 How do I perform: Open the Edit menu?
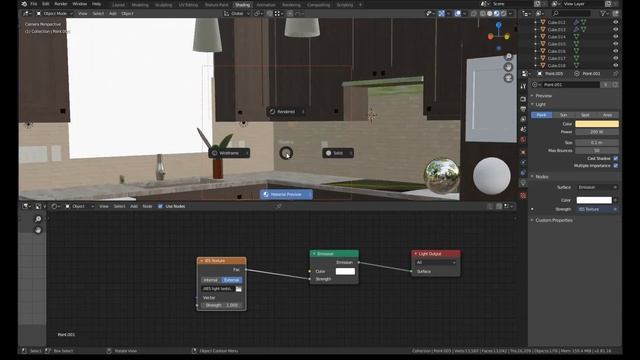46,4
